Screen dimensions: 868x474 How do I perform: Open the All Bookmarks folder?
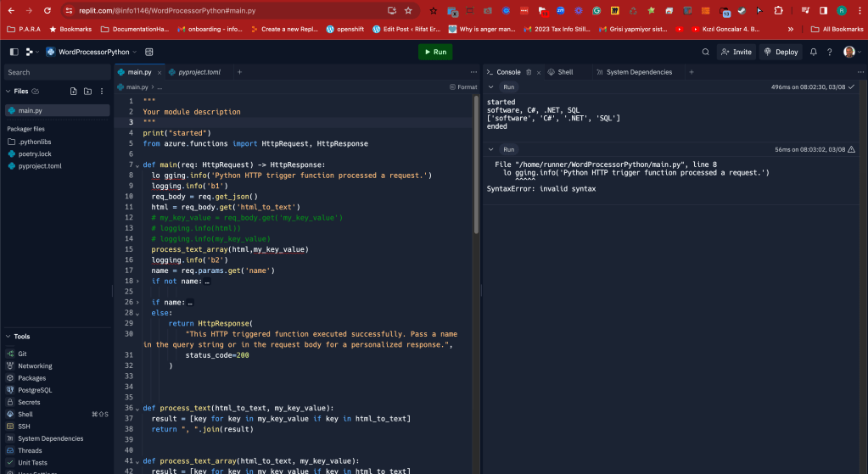(x=837, y=29)
